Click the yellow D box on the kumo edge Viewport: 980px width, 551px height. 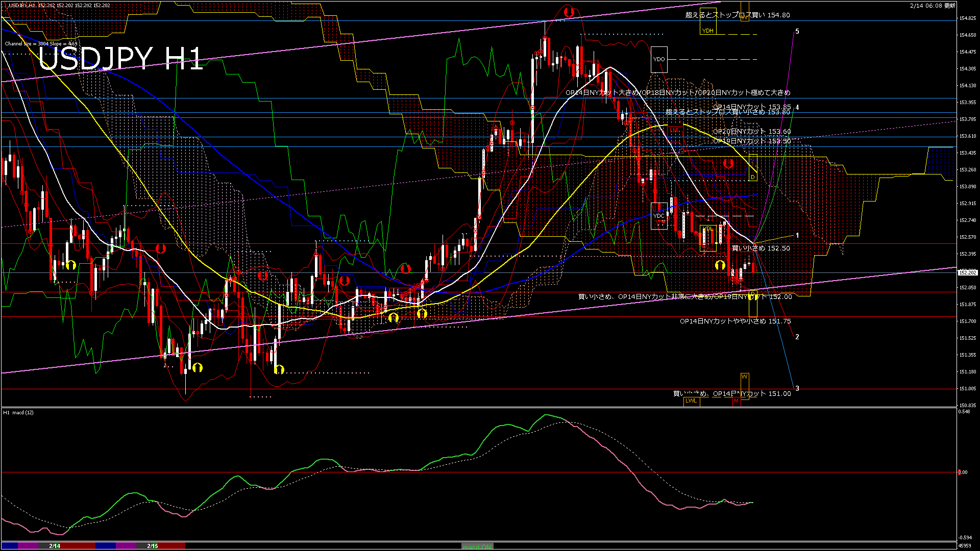752,168
